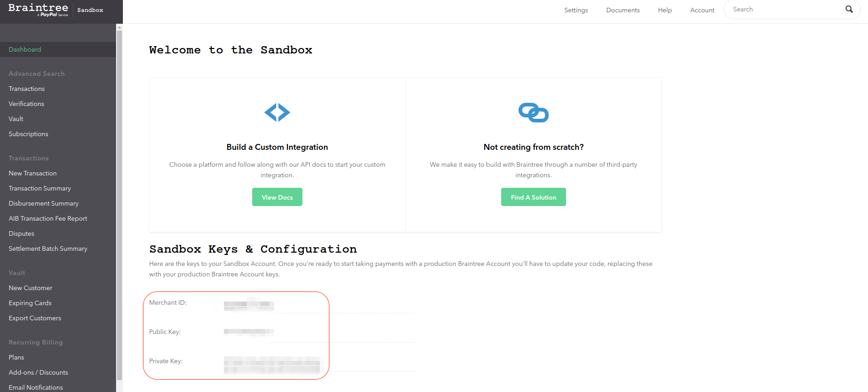
Task: Create a New Transaction
Action: [x=32, y=173]
